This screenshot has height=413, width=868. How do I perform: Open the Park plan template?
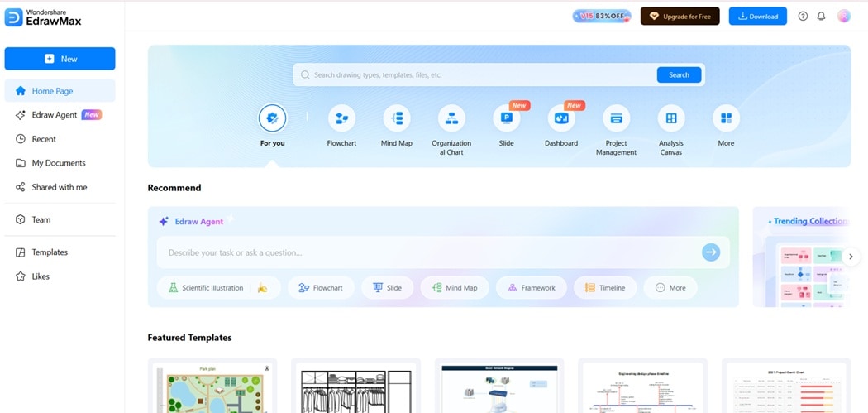point(212,386)
